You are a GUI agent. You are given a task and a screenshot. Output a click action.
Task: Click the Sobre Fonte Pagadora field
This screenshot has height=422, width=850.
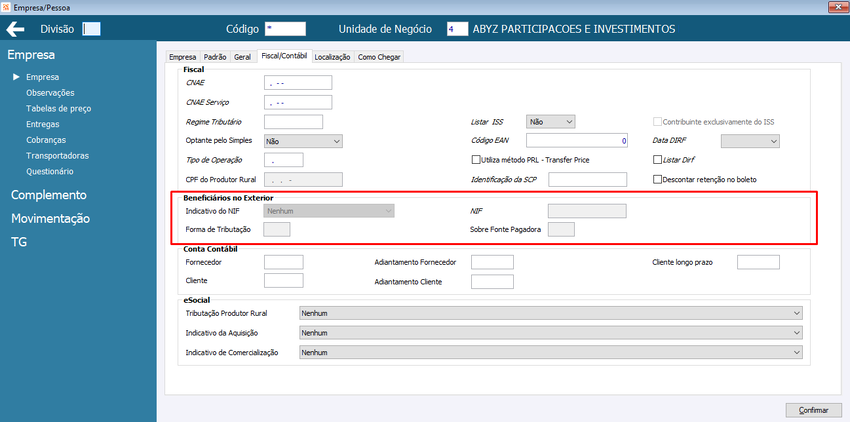pyautogui.click(x=561, y=229)
